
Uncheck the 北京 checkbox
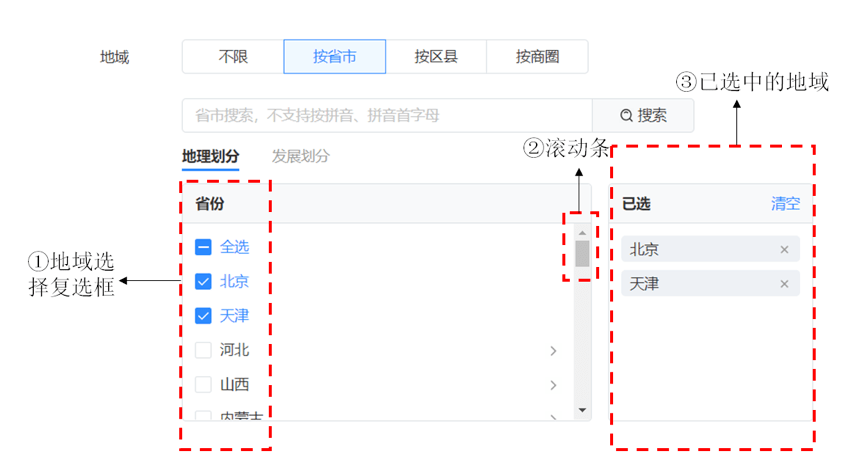point(203,282)
